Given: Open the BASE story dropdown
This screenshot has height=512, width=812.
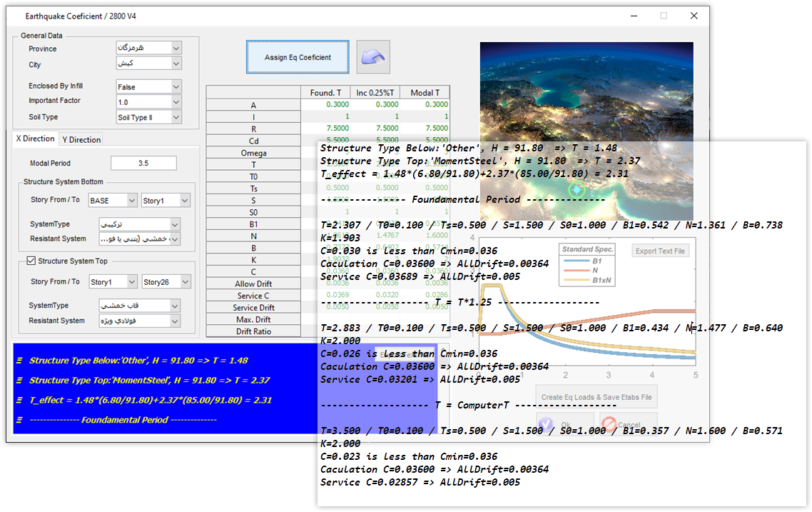Looking at the screenshot, I should pyautogui.click(x=131, y=201).
